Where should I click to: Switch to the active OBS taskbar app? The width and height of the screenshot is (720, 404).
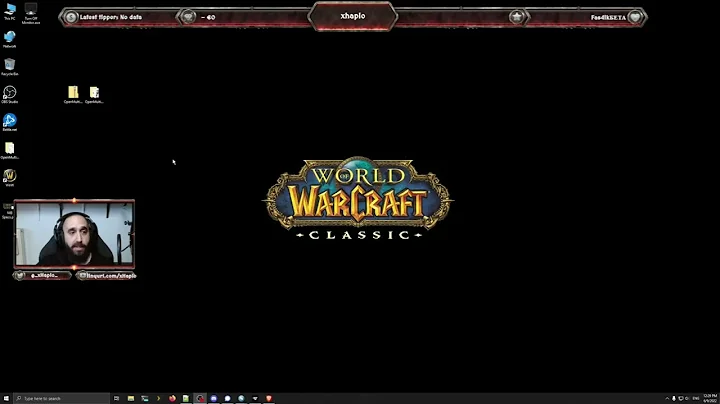[x=200, y=398]
